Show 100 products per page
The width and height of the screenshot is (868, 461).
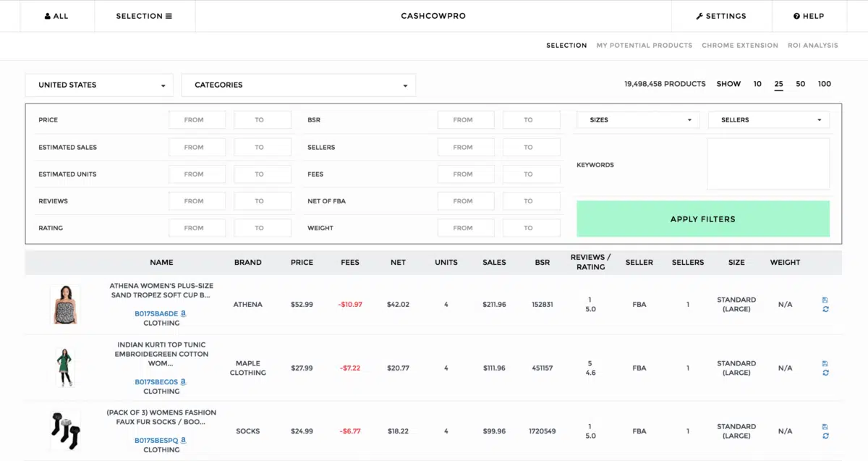point(824,84)
